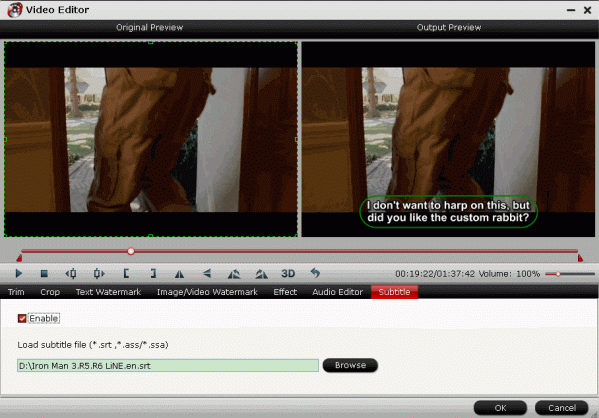Click the Cancel button
Viewport: 599px width, 418px height.
562,408
